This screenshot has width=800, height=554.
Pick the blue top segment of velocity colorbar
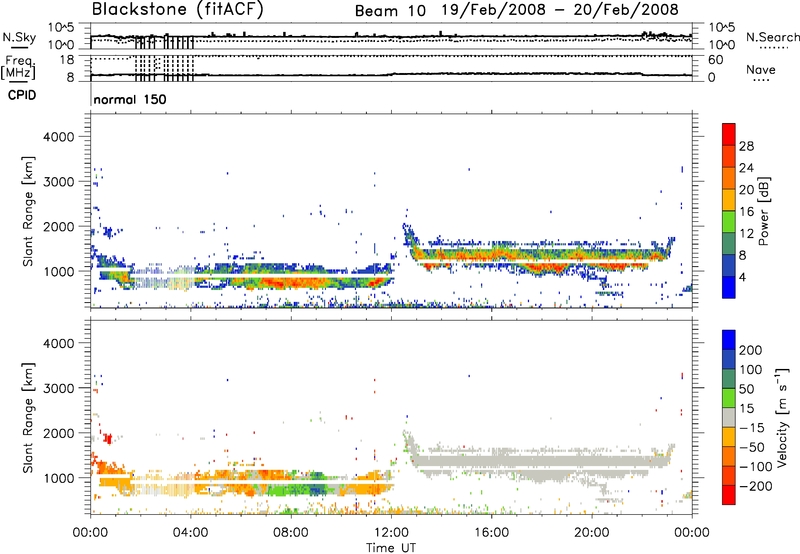[729, 340]
